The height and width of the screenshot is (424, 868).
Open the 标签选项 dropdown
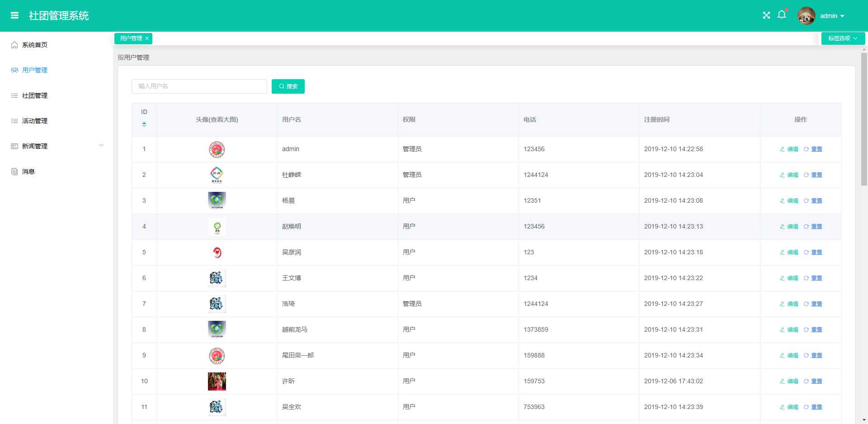pyautogui.click(x=843, y=38)
